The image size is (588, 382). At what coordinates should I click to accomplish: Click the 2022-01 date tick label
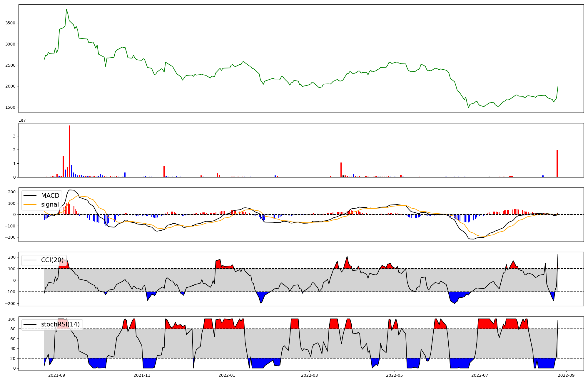pyautogui.click(x=227, y=375)
